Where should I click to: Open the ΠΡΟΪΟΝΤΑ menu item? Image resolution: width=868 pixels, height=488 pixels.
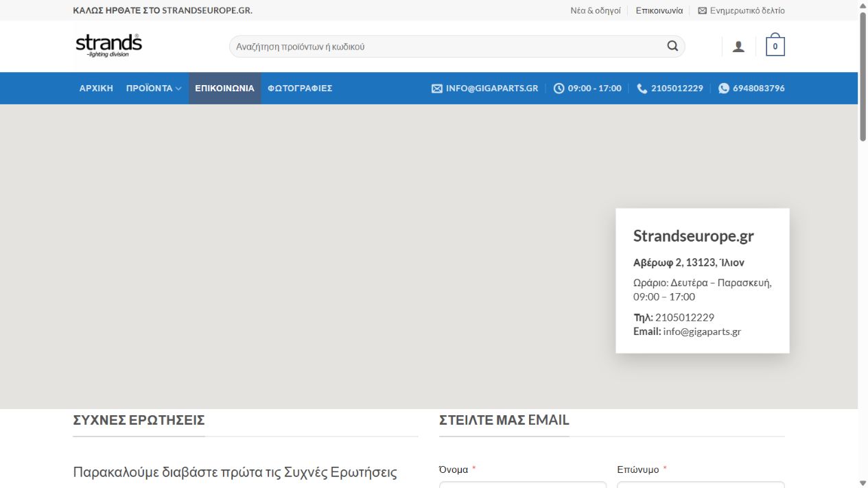150,89
